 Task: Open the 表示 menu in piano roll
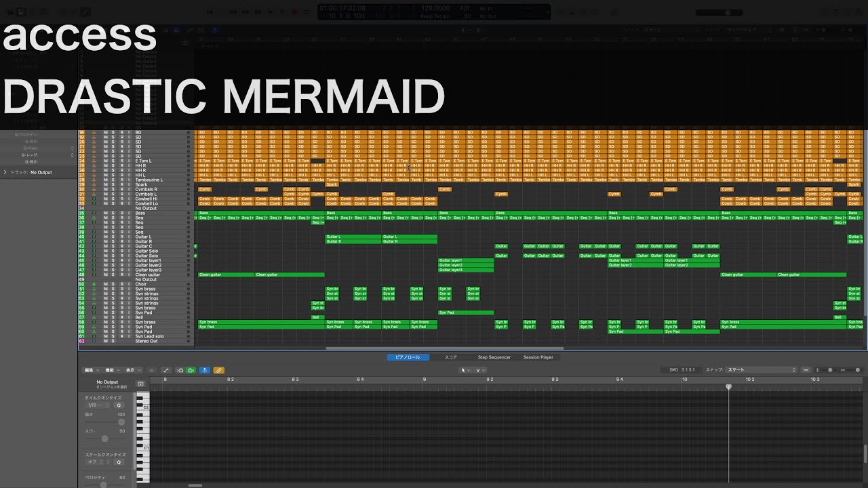133,370
